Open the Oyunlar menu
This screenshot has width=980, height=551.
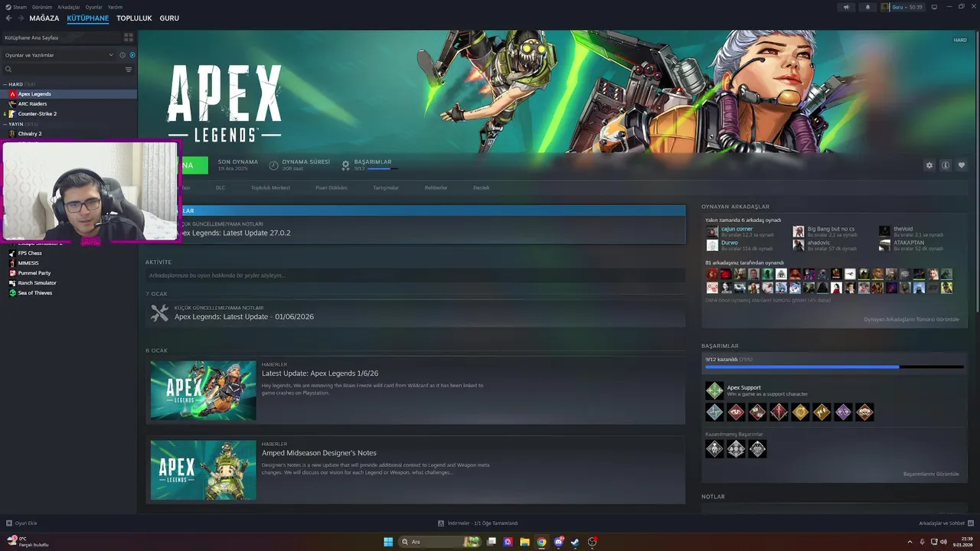tap(93, 7)
